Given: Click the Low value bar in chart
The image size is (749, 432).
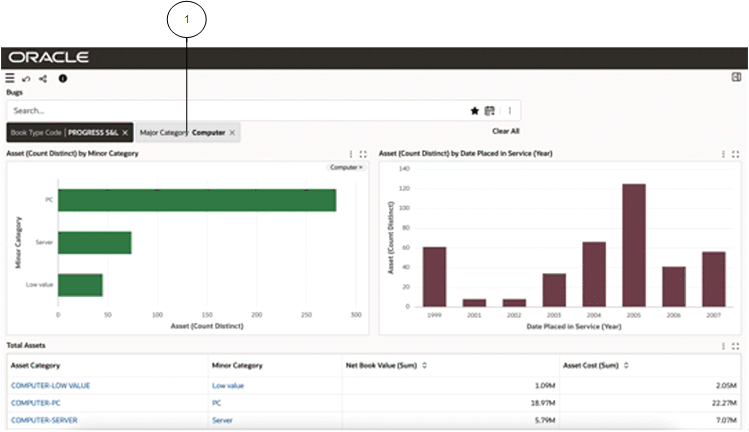Looking at the screenshot, I should (80, 285).
